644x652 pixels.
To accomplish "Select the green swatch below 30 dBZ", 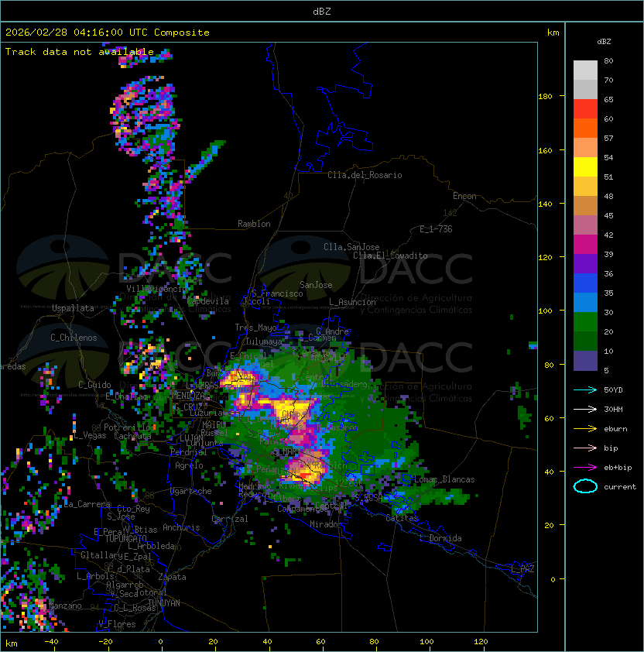I will click(585, 322).
